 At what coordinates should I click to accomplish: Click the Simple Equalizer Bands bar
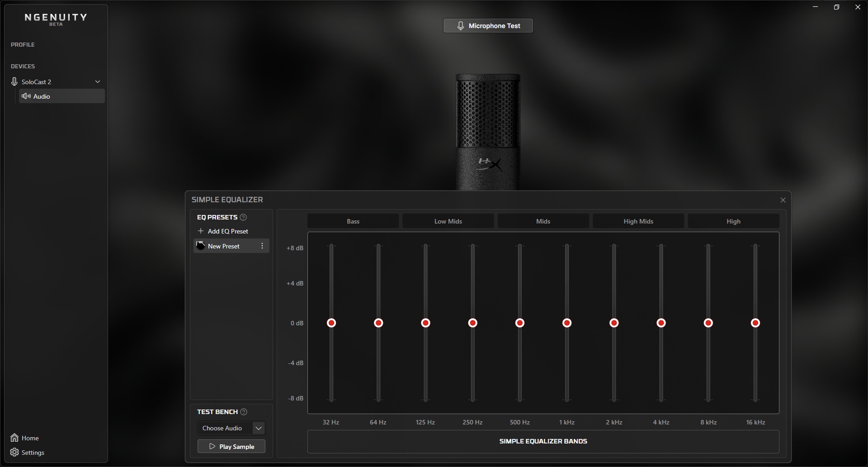543,441
